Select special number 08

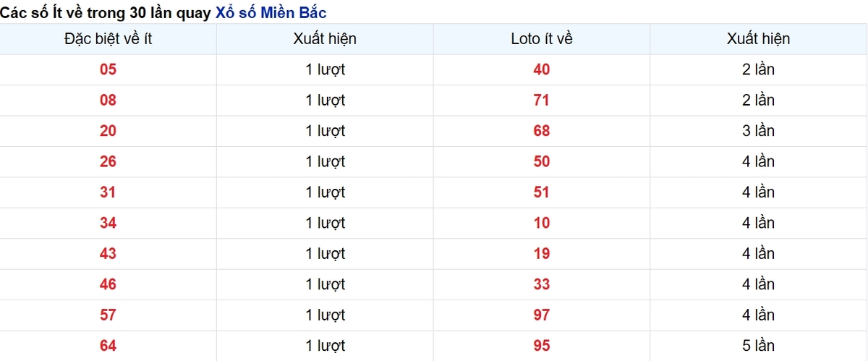pyautogui.click(x=108, y=100)
